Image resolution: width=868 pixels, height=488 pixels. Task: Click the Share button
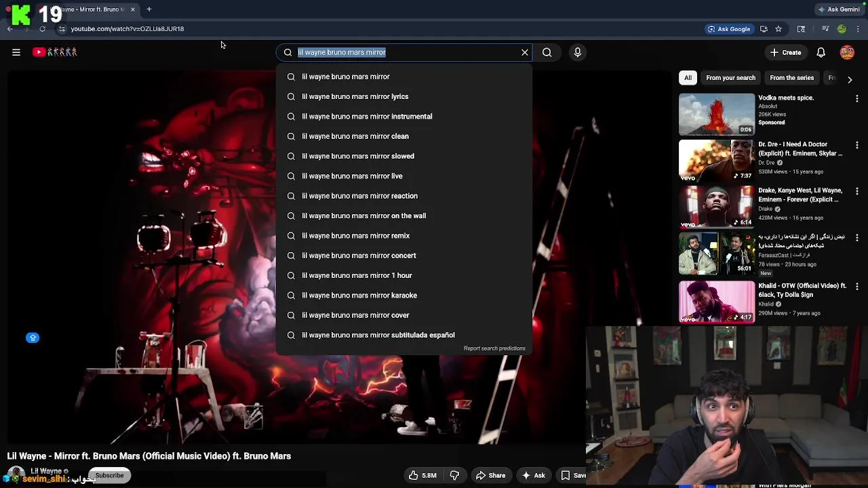[490, 476]
